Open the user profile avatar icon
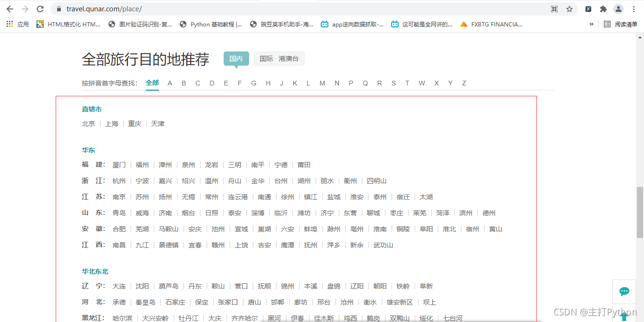This screenshot has height=322, width=644. pos(618,9)
